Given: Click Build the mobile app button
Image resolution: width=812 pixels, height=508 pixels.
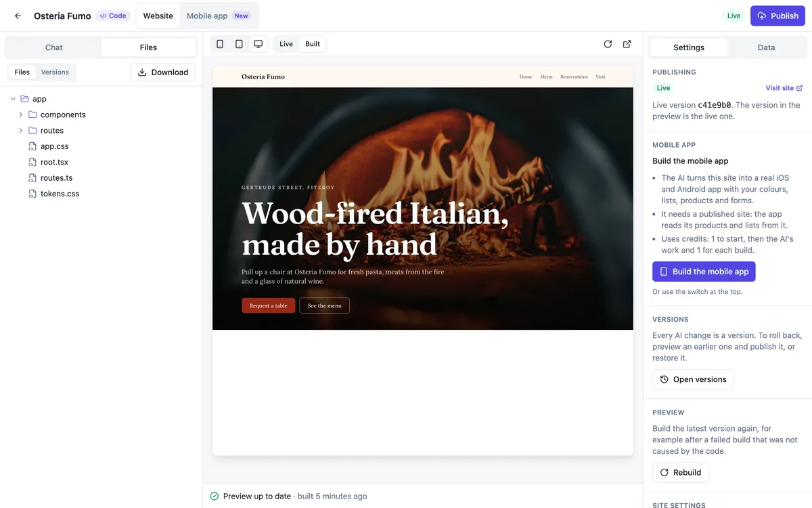Looking at the screenshot, I should pos(704,272).
